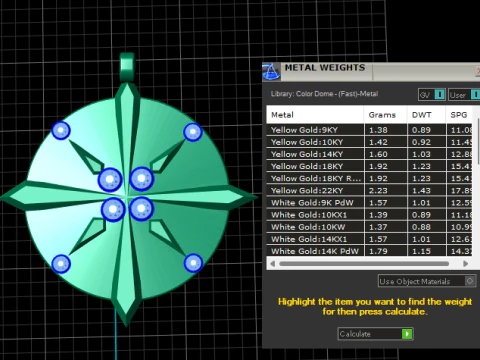Image resolution: width=480 pixels, height=360 pixels.
Task: Click the horizontal scrollbar of metal table
Action: pyautogui.click(x=364, y=264)
